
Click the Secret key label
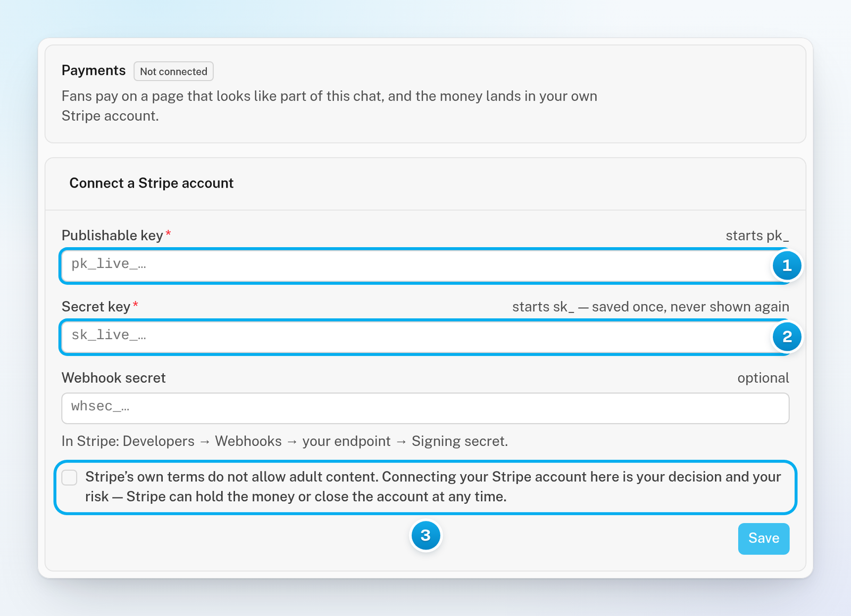96,307
